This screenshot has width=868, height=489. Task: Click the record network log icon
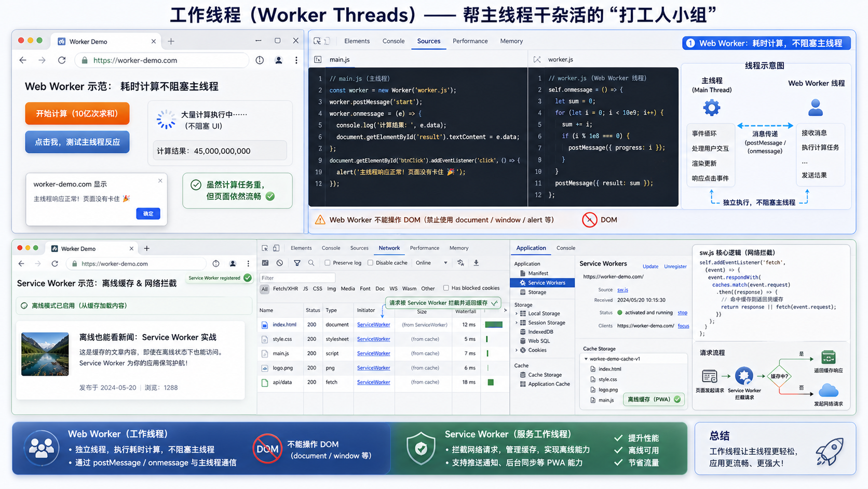265,263
